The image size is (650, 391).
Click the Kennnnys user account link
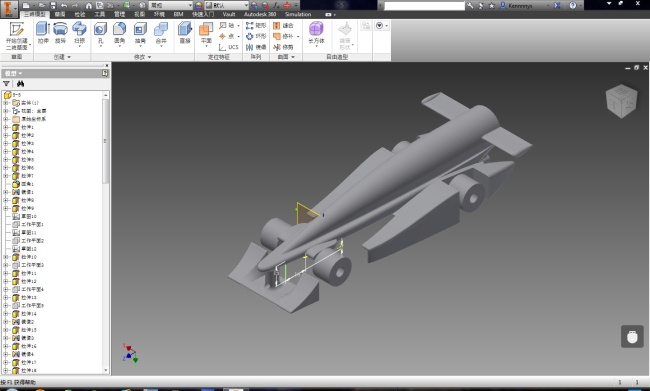pos(520,6)
